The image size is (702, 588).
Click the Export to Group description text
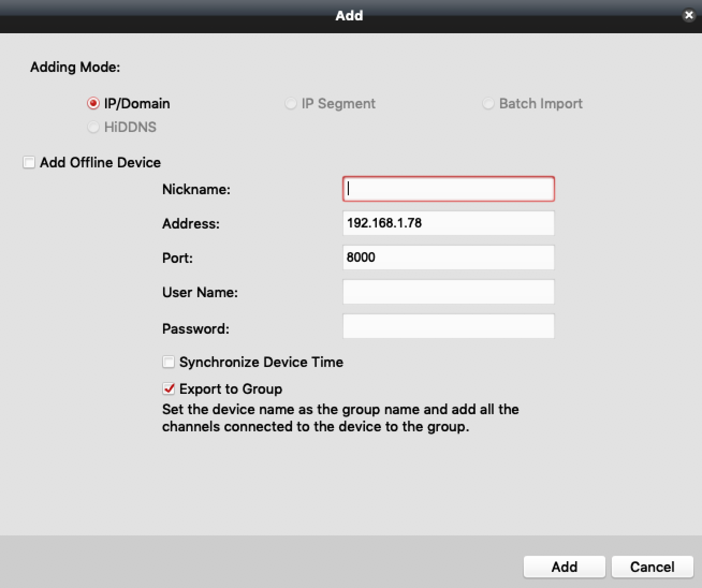[340, 418]
